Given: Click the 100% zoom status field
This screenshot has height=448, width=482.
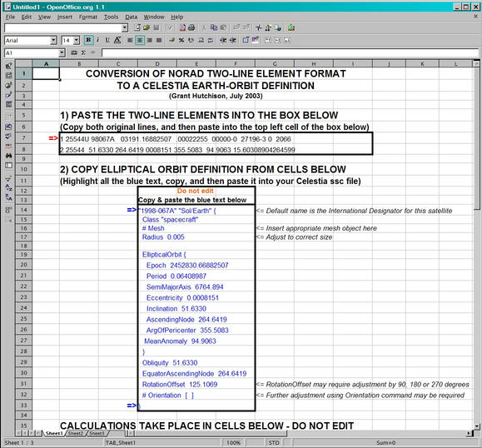Looking at the screenshot, I should click(x=233, y=443).
